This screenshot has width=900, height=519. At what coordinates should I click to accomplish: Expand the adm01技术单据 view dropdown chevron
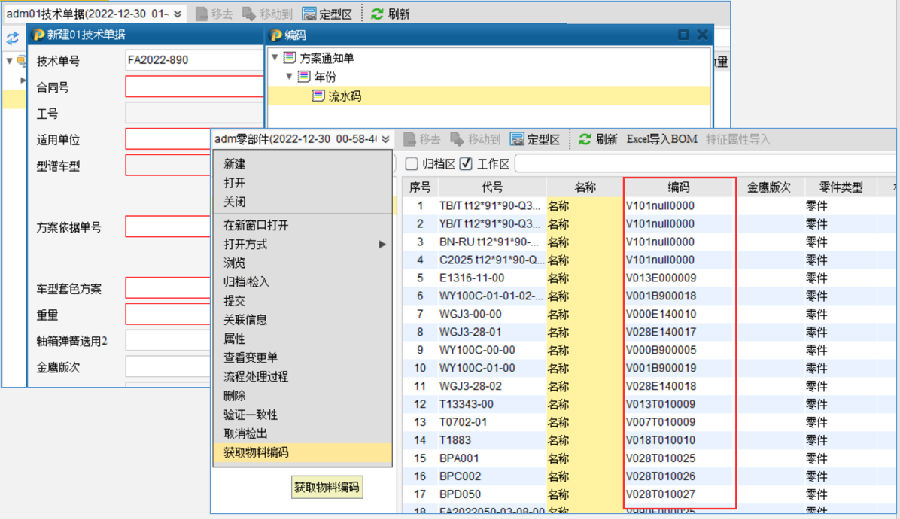[x=178, y=14]
